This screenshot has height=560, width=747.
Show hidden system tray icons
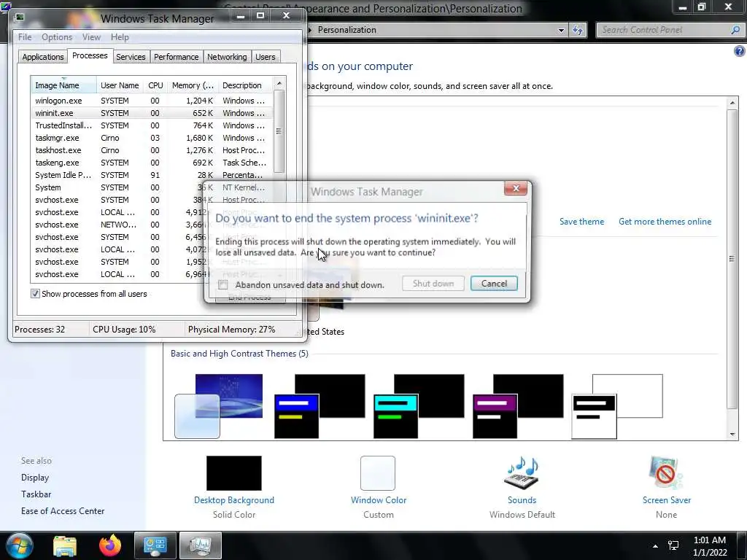click(655, 546)
